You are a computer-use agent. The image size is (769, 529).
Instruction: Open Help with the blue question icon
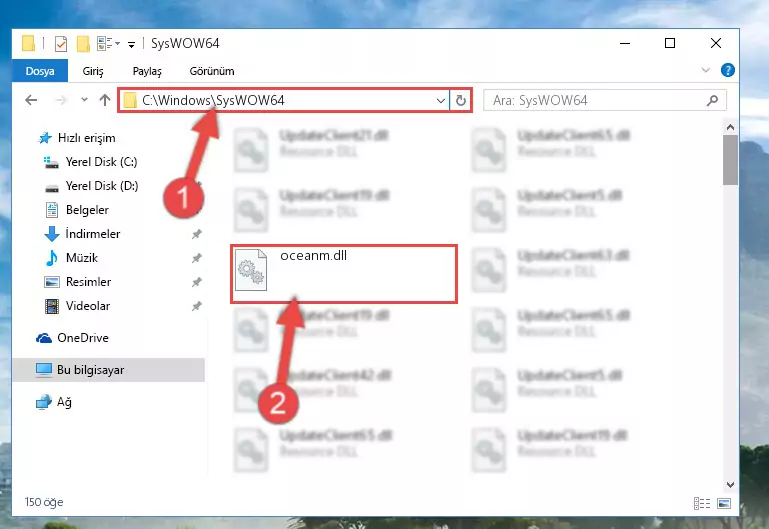727,70
